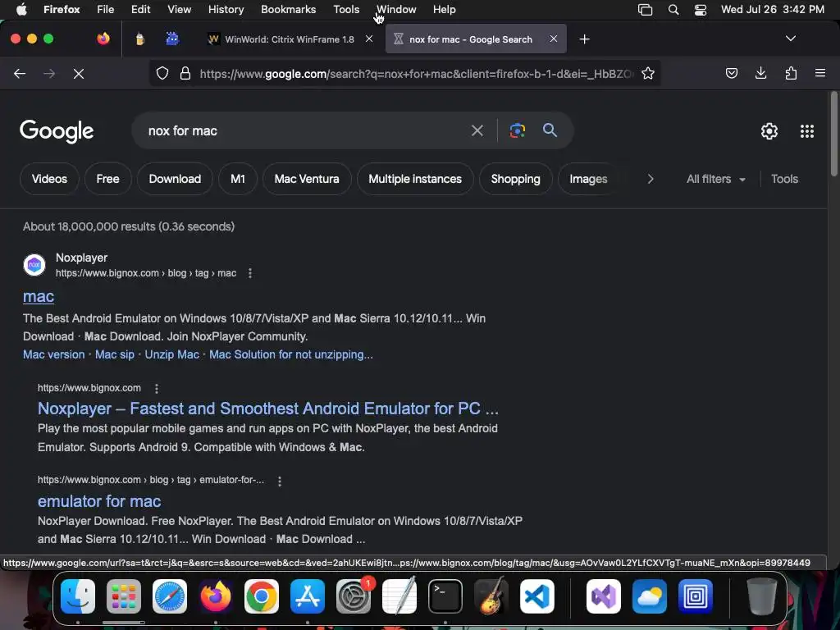This screenshot has height=630, width=840.
Task: Open the View menu
Action: point(179,10)
